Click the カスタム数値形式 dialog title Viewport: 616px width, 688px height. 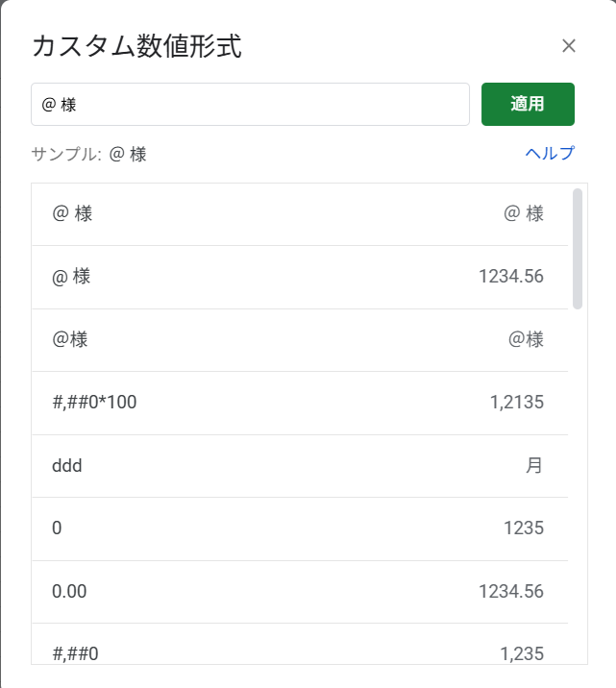136,45
